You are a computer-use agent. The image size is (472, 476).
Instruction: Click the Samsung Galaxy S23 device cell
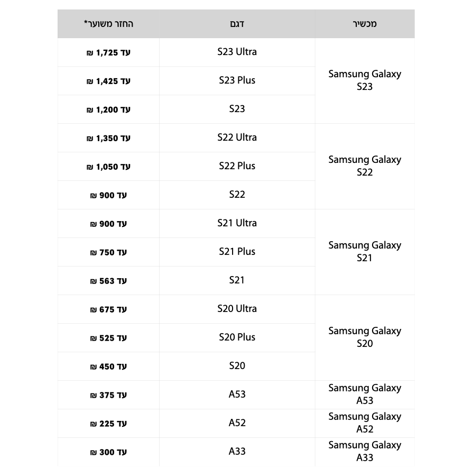click(365, 80)
